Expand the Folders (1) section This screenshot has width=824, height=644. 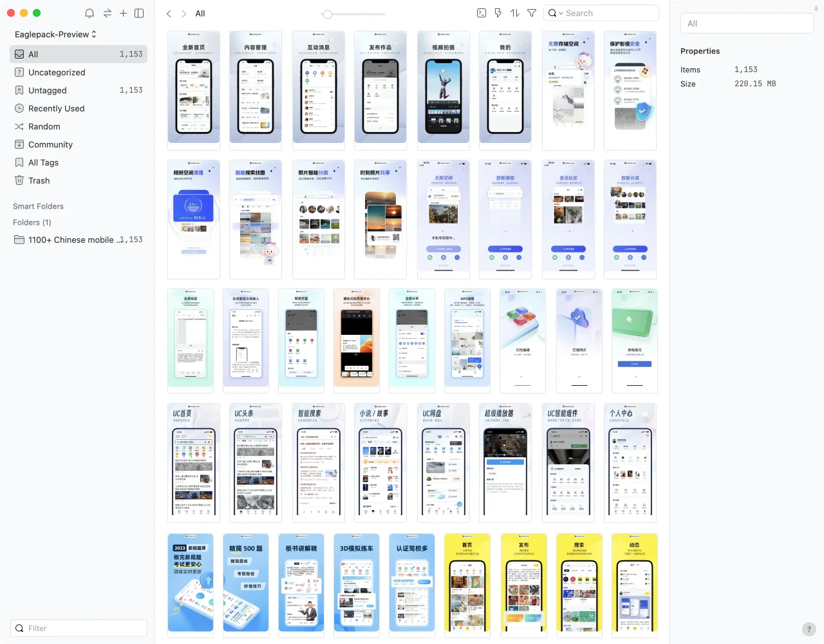(32, 222)
